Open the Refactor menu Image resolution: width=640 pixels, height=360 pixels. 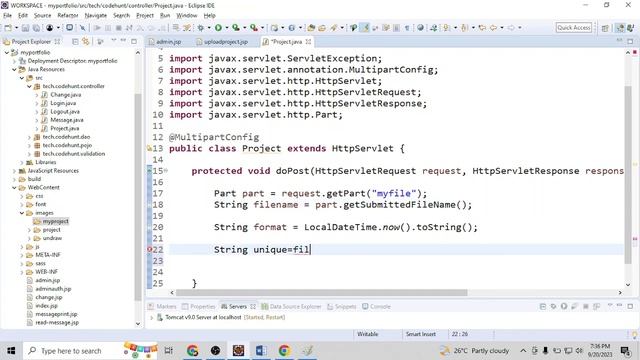[68, 16]
